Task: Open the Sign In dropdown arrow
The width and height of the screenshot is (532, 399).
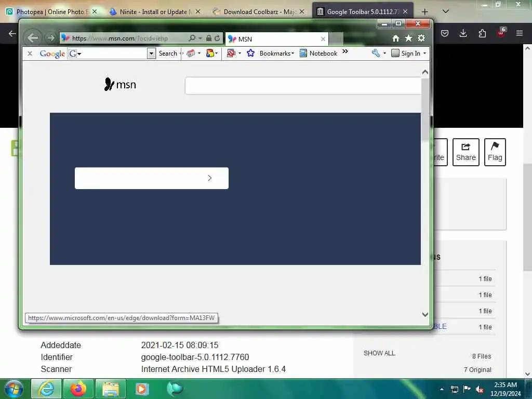Action: [x=424, y=54]
